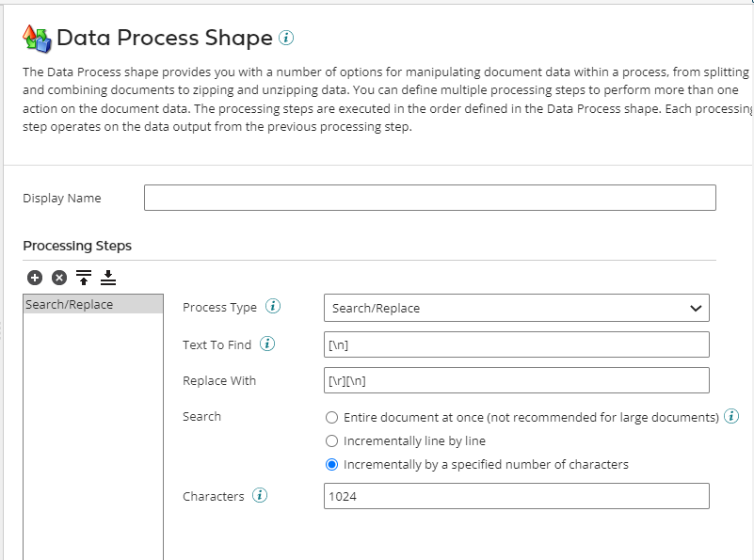Screen dimensions: 754x560
Task: Remove the selected processing step
Action: 59,277
